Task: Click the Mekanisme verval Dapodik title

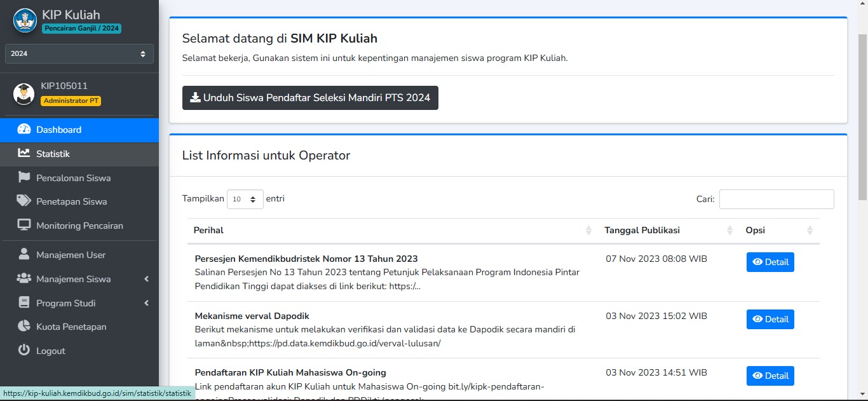Action: point(252,316)
